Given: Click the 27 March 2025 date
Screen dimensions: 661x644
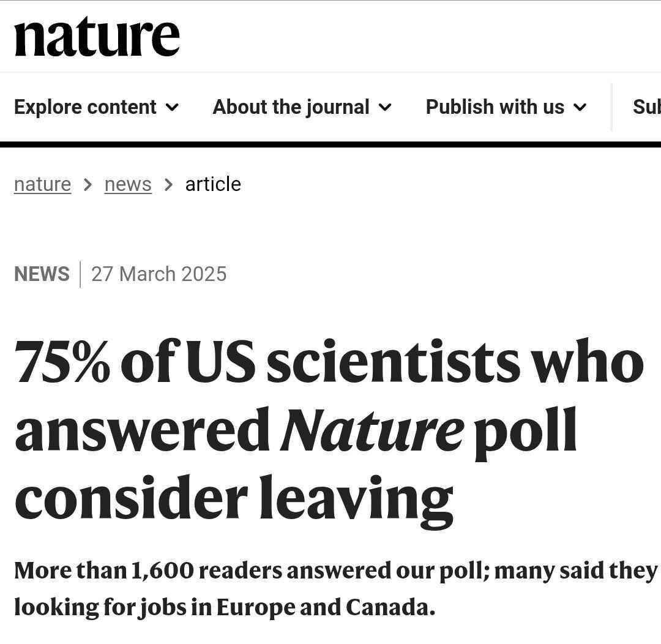Looking at the screenshot, I should pyautogui.click(x=159, y=274).
